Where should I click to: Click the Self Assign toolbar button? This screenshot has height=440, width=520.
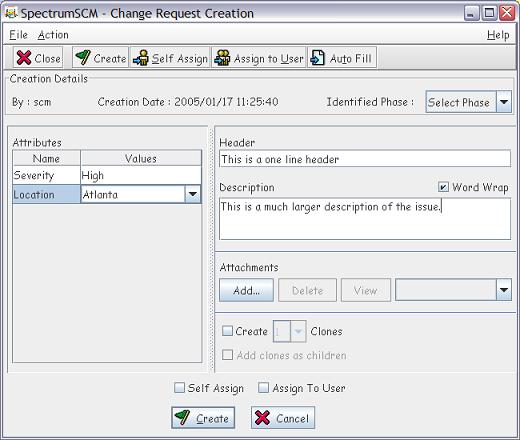coord(170,58)
